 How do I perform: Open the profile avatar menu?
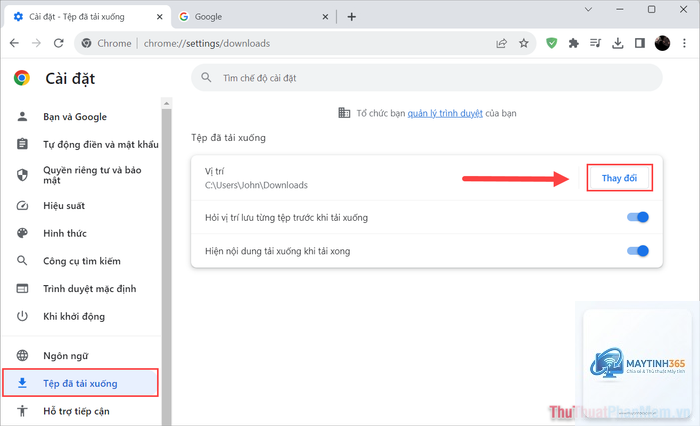point(662,43)
